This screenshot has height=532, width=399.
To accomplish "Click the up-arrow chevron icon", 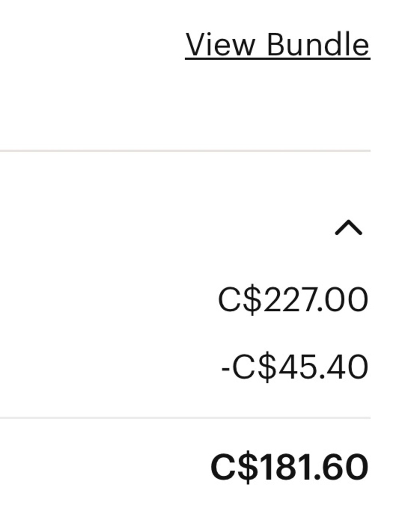I will [349, 228].
